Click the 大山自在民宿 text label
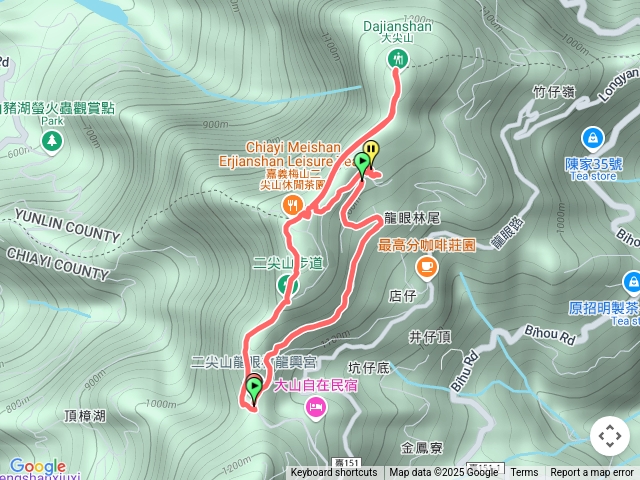Screen dimensions: 640x480 coord(316,385)
